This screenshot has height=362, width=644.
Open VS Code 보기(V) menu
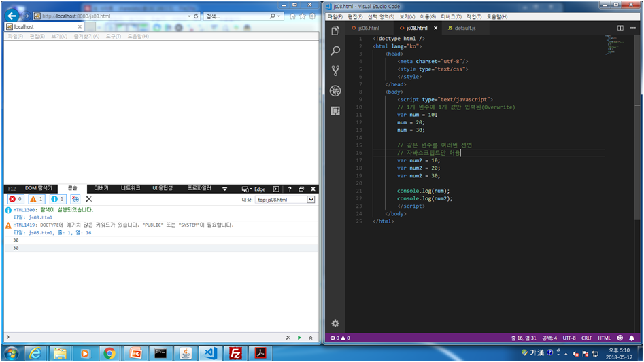(x=407, y=17)
